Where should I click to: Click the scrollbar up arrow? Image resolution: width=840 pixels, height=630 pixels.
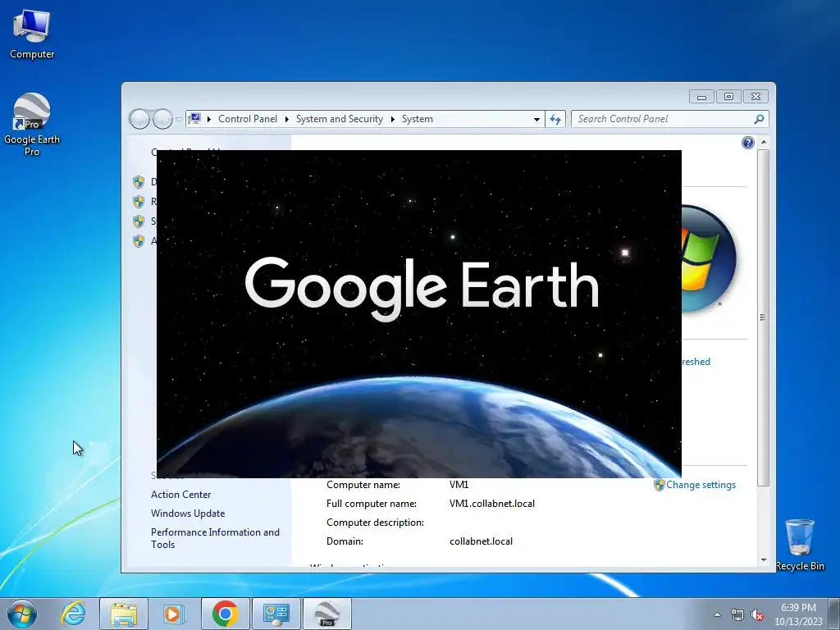tap(764, 142)
